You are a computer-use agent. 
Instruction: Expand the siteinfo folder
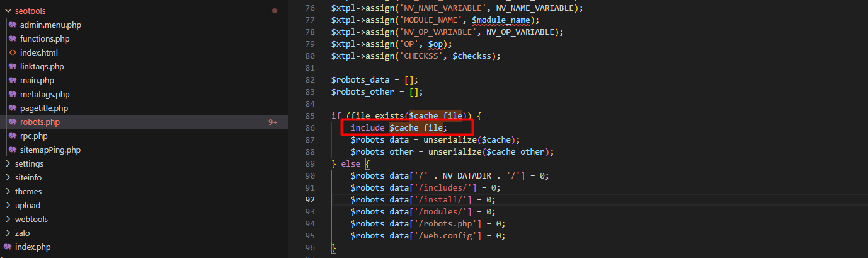pos(8,178)
